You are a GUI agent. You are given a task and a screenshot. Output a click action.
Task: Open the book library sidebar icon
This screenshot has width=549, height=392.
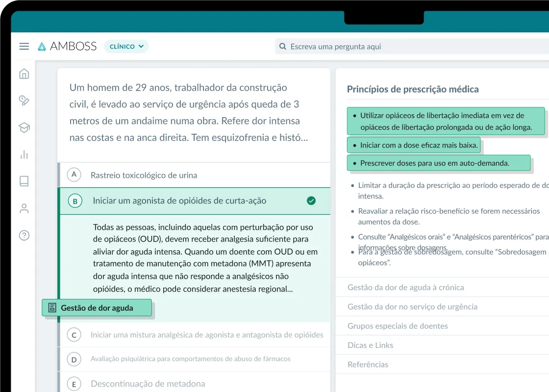click(x=24, y=181)
